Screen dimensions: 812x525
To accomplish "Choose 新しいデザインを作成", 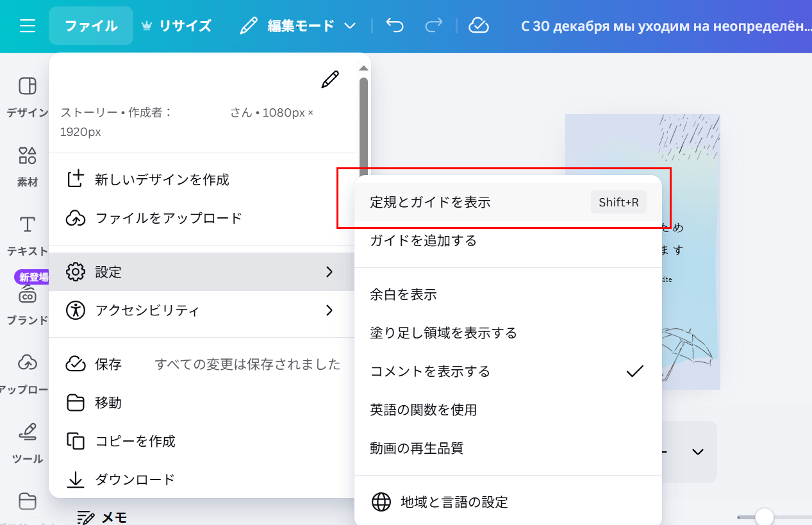I will click(201, 179).
